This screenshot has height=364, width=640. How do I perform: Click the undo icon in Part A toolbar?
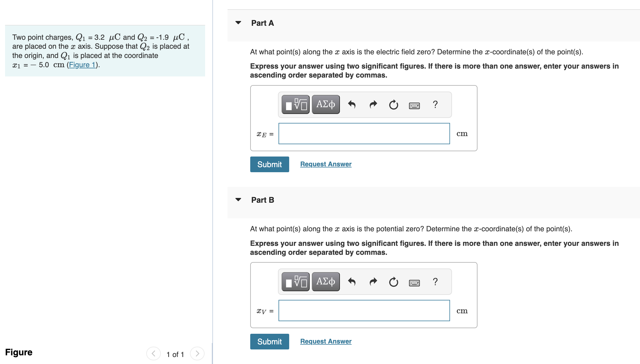point(352,104)
